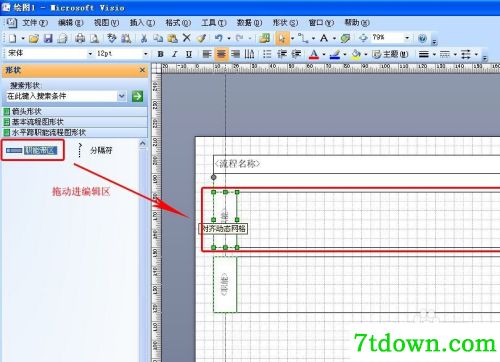Open the 基本流程图形状 stencil
500x362 pixels.
[75, 122]
